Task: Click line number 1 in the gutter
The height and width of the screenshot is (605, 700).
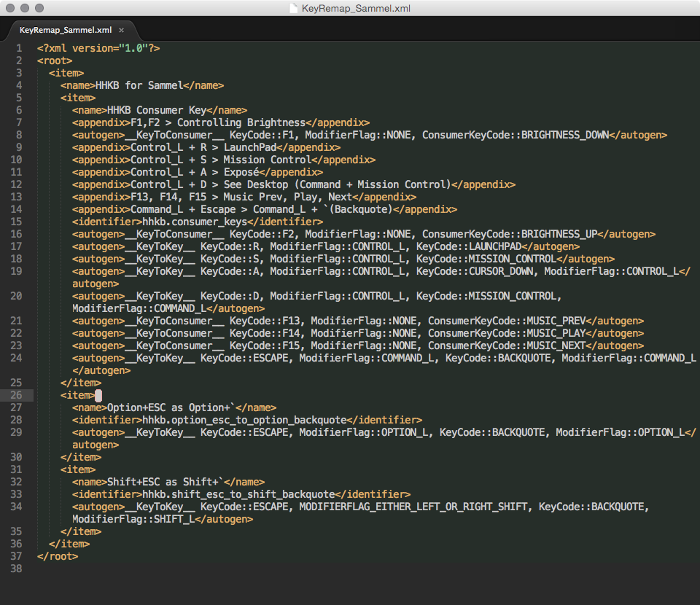Action: 19,48
